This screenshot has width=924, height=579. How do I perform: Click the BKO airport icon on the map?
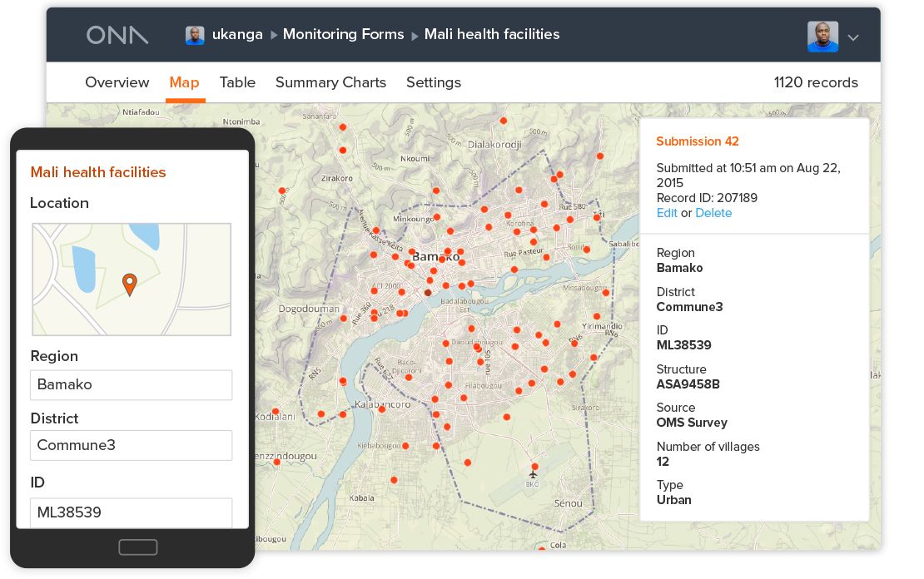(534, 474)
